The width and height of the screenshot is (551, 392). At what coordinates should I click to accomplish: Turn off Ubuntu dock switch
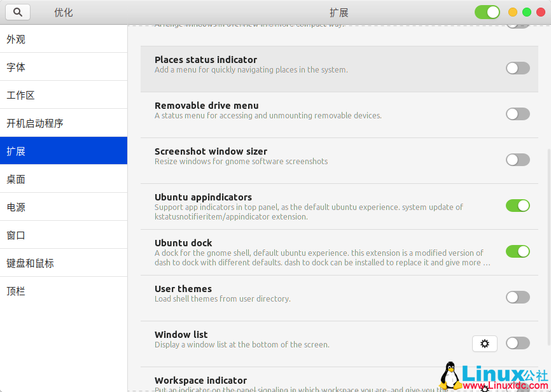pyautogui.click(x=518, y=251)
